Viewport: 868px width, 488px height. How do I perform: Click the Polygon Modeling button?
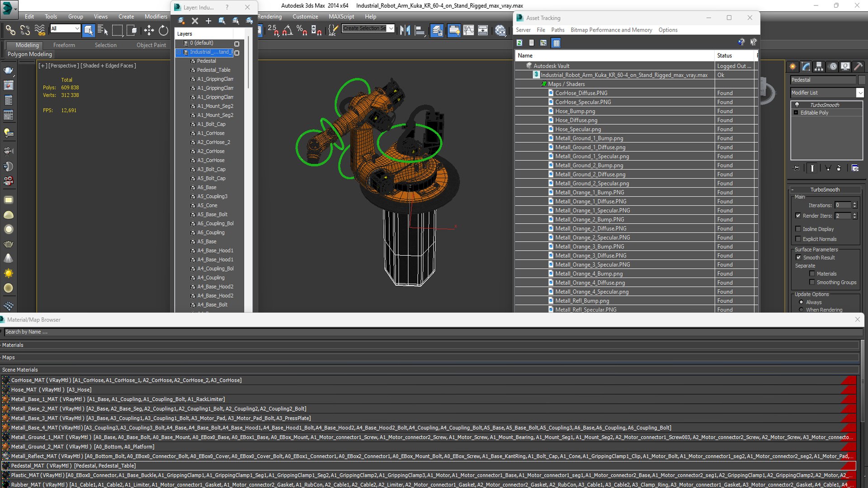pyautogui.click(x=30, y=54)
